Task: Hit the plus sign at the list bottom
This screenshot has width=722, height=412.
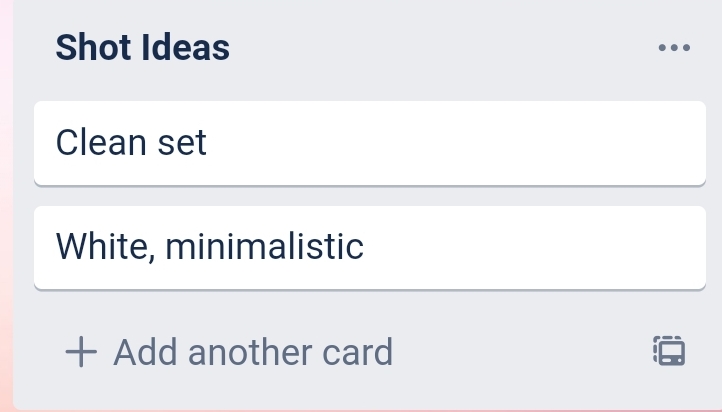Action: (x=81, y=352)
